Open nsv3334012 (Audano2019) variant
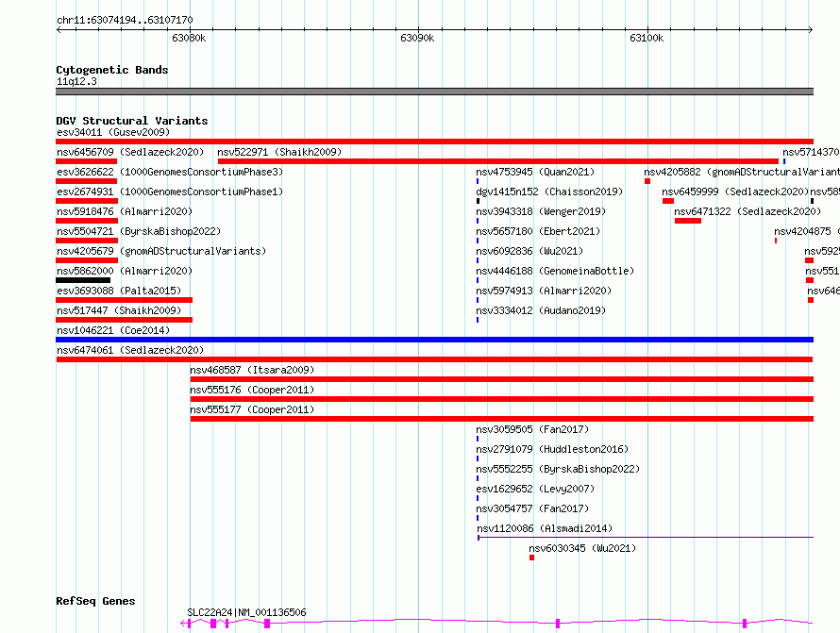Viewport: 840px width, 633px height. 541,310
